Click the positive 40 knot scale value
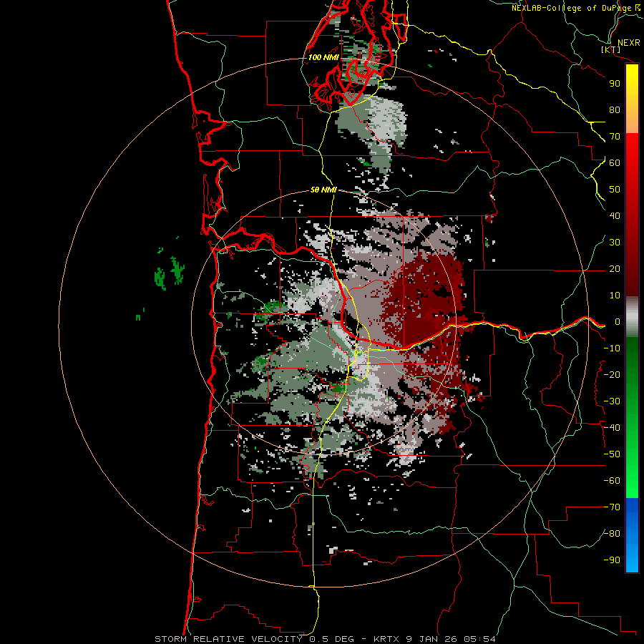The image size is (644, 644). click(x=615, y=216)
